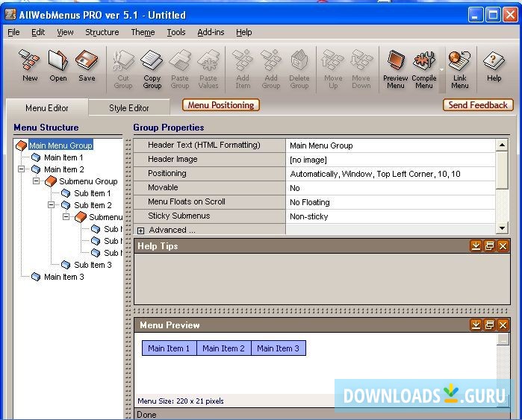Click the Menu Positioning button

(x=221, y=105)
